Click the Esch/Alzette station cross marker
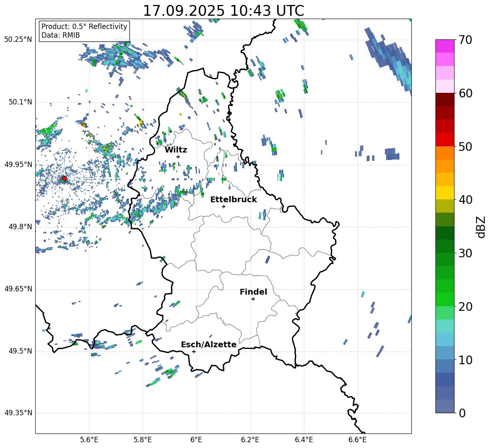Screen dimensions: 491x448 click(194, 351)
